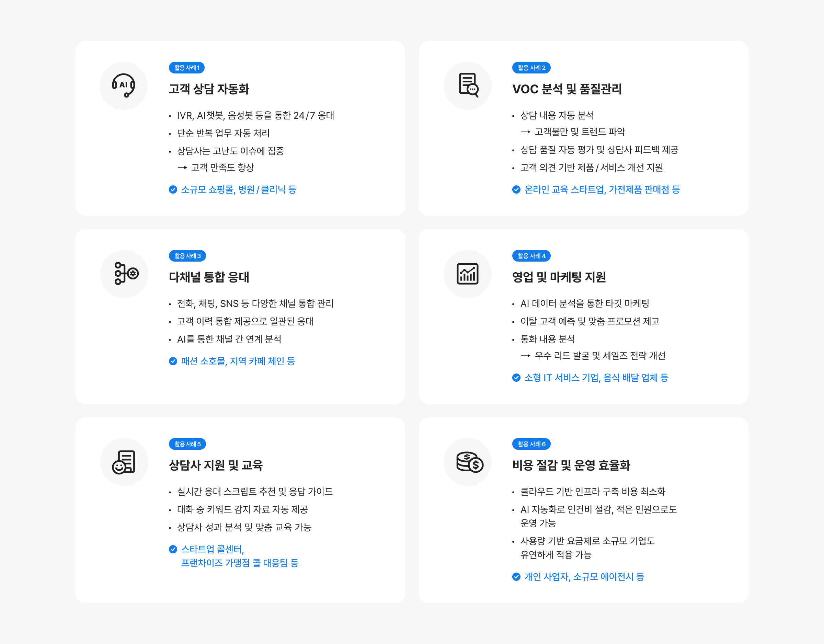Image resolution: width=824 pixels, height=644 pixels.
Task: Click the AI headset icon
Action: point(123,85)
